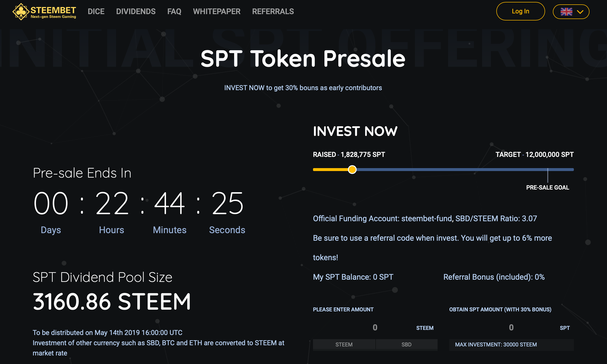Click the 3160.86 STEEM pool size value
Viewport: 607px width, 364px height.
coord(112,301)
